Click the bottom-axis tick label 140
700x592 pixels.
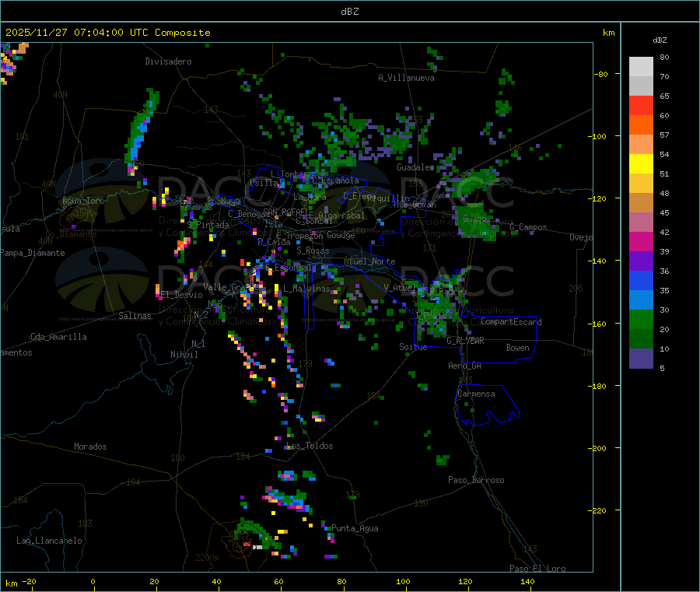(527, 581)
